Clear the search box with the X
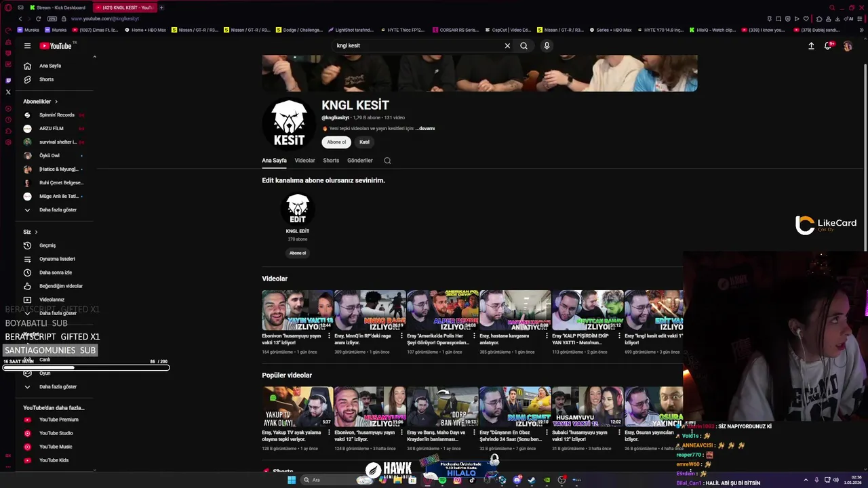This screenshot has height=488, width=868. tap(507, 45)
